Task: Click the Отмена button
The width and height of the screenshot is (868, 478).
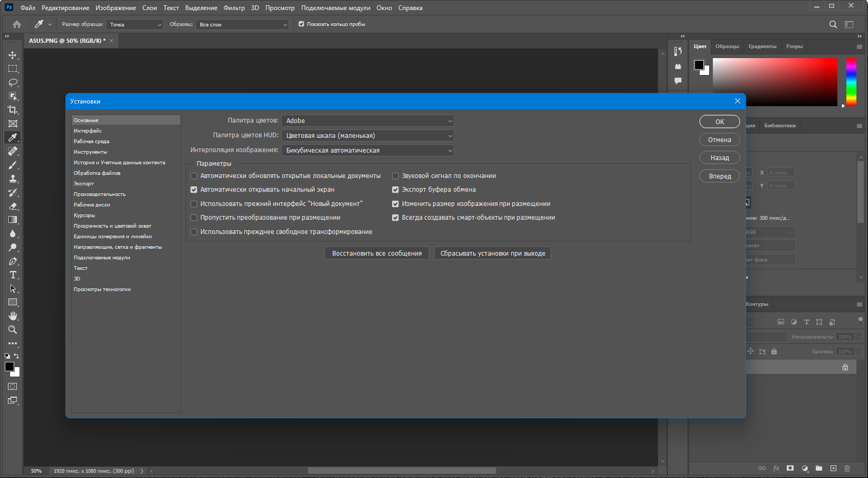Action: point(719,140)
